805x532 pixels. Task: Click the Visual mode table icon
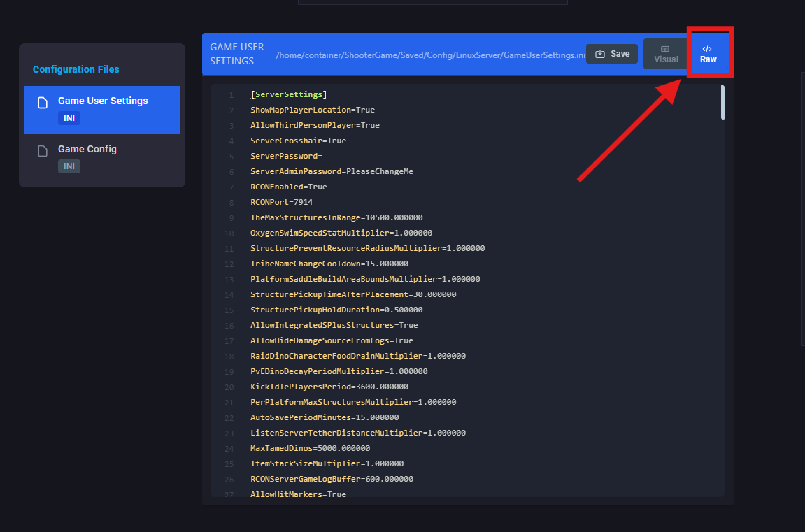coord(665,49)
